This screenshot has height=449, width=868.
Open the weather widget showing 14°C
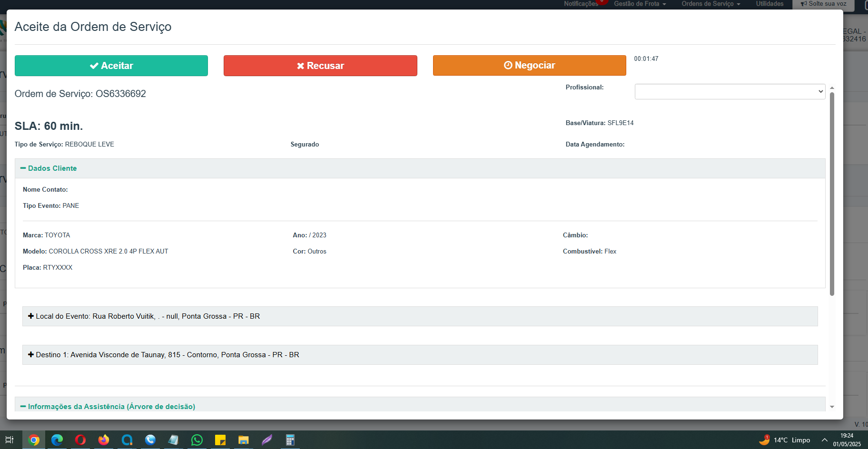pyautogui.click(x=785, y=440)
